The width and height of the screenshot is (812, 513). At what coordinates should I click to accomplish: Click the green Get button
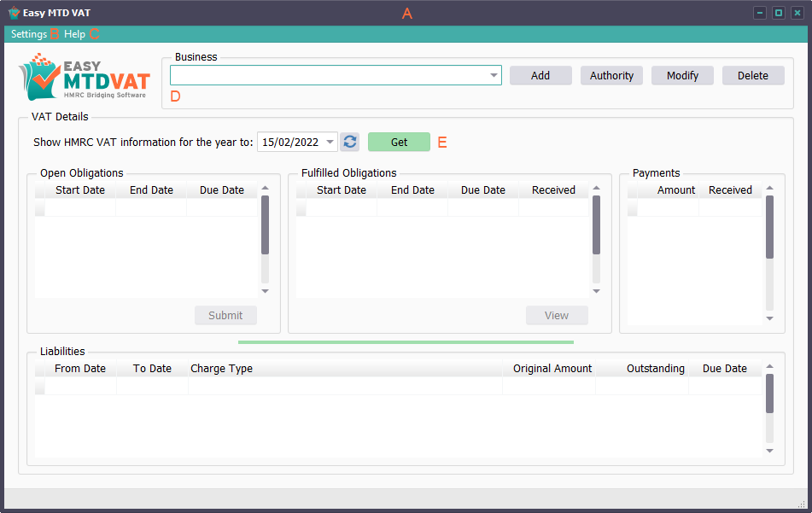pyautogui.click(x=399, y=142)
